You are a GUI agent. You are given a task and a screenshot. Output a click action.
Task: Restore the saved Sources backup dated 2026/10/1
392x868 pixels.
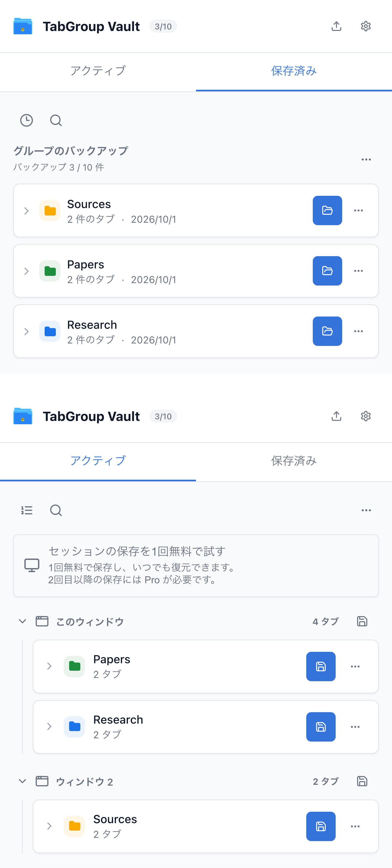327,210
